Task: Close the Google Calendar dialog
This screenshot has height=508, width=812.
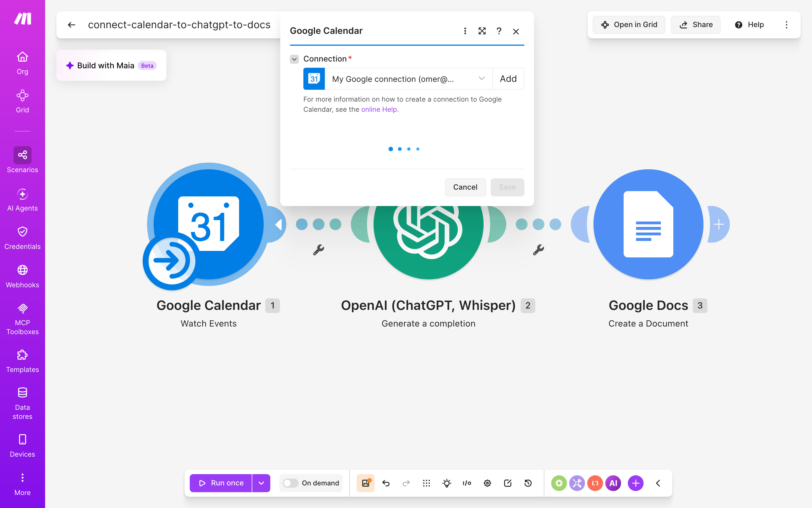Action: 516,31
